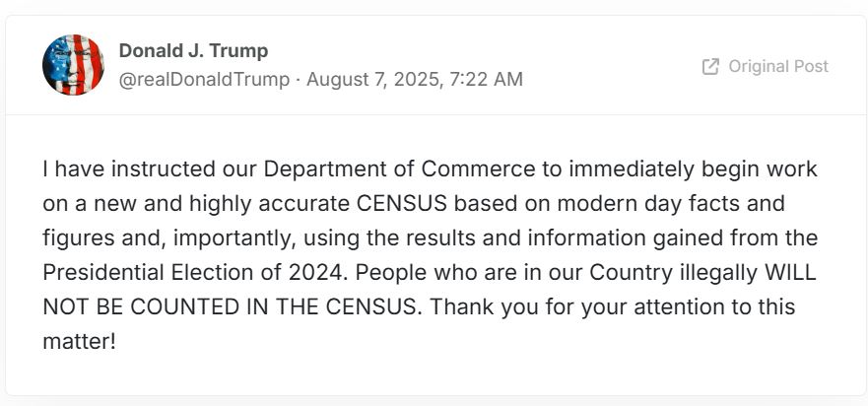868x406 pixels.
Task: Click the Donald J. Trump display name
Action: 194,51
